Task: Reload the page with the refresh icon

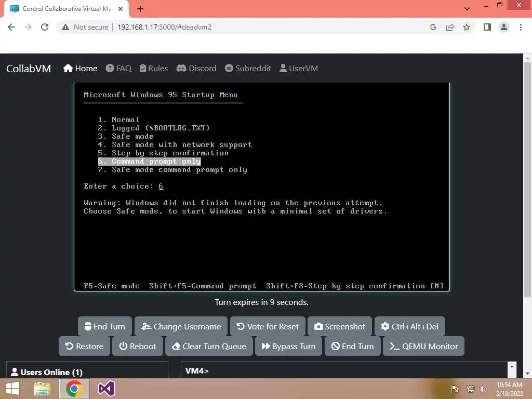Action: tap(45, 27)
